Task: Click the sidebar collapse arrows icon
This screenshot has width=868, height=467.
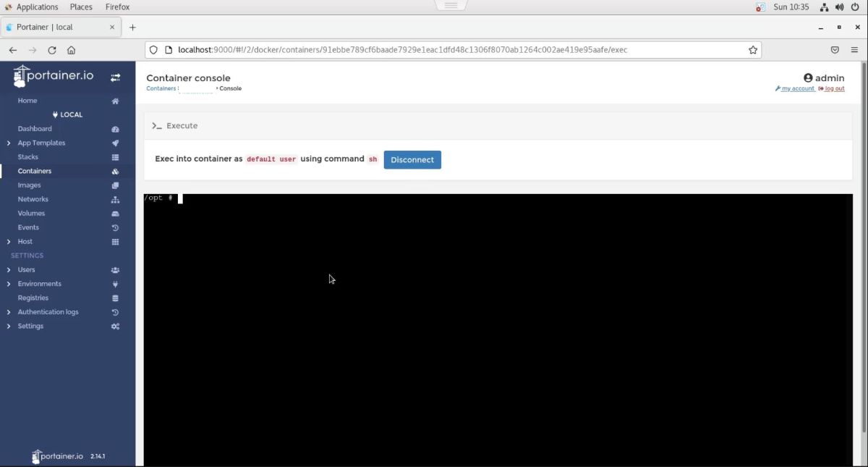Action: pyautogui.click(x=115, y=77)
